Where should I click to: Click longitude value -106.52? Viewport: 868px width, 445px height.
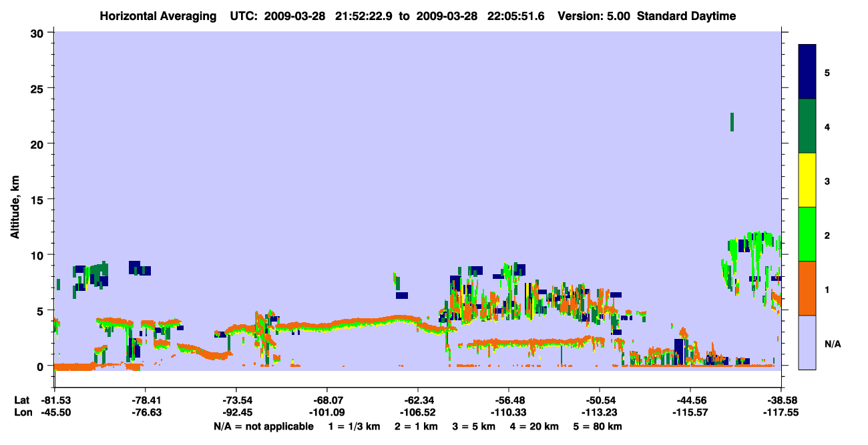[x=418, y=412]
